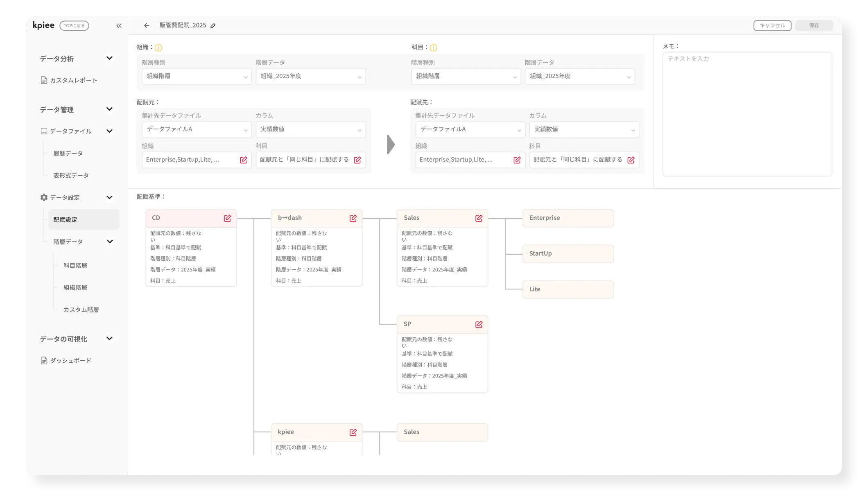Edit the kpiee allocation card
Screen dimensions: 868x495
coord(353,432)
